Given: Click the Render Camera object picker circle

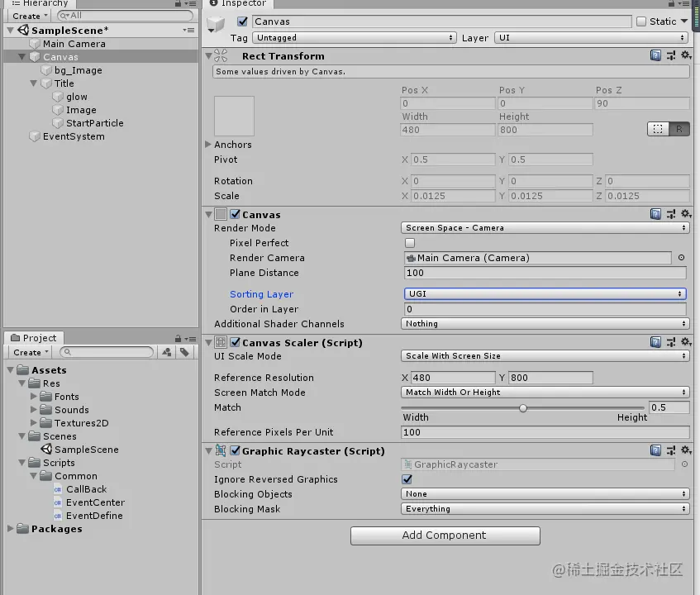Looking at the screenshot, I should [681, 258].
